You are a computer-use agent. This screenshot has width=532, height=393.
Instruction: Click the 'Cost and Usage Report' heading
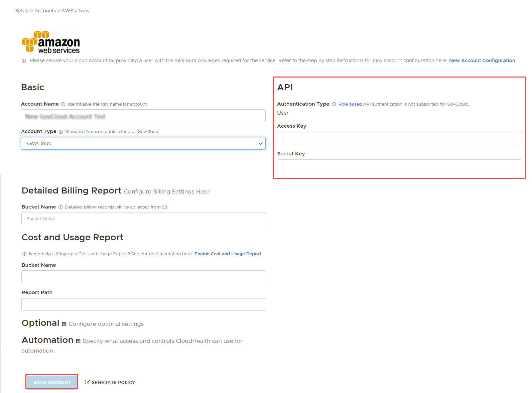[x=73, y=237]
